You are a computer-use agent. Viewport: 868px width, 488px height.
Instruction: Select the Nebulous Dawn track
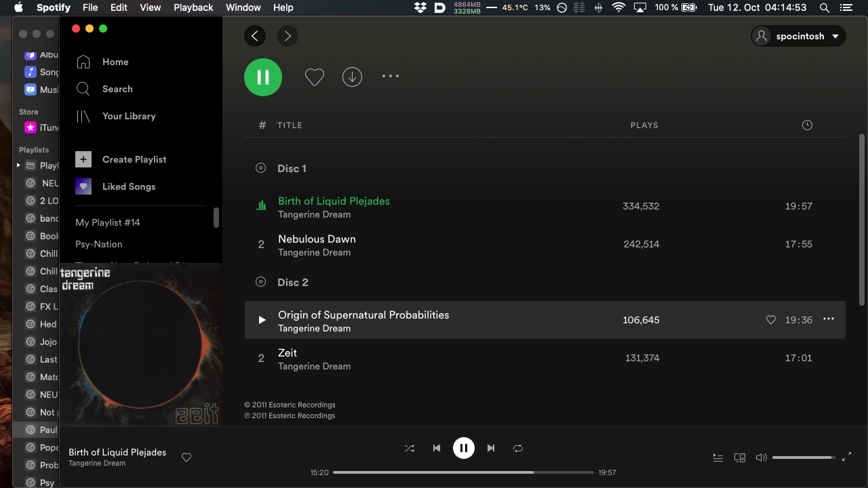(x=545, y=244)
